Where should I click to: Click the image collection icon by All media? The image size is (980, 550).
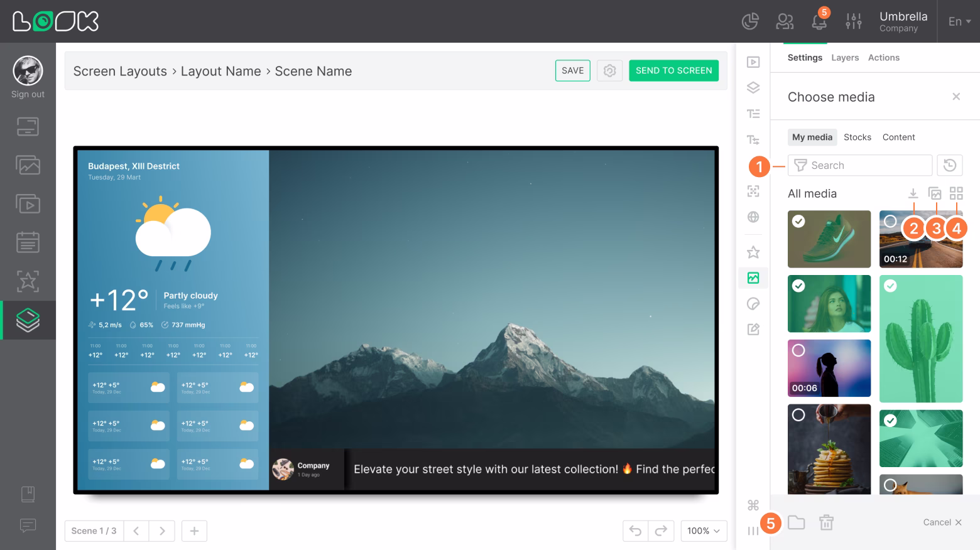tap(935, 193)
